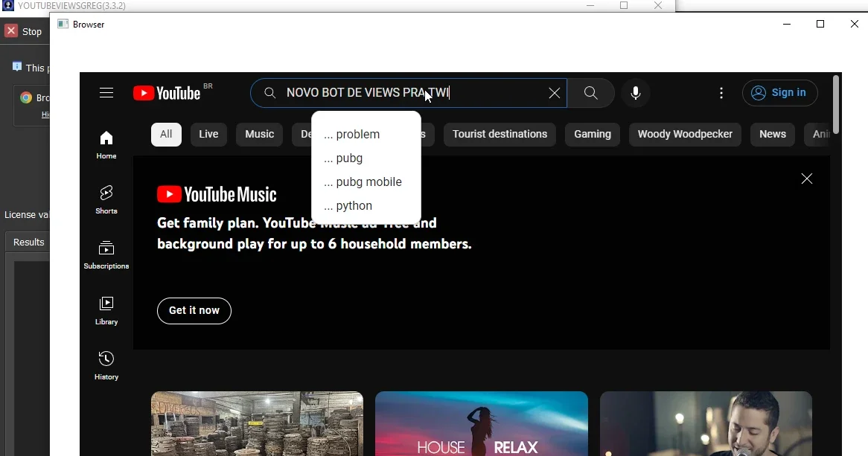The image size is (868, 456).
Task: Open the warehouse video thumbnail
Action: (x=258, y=423)
